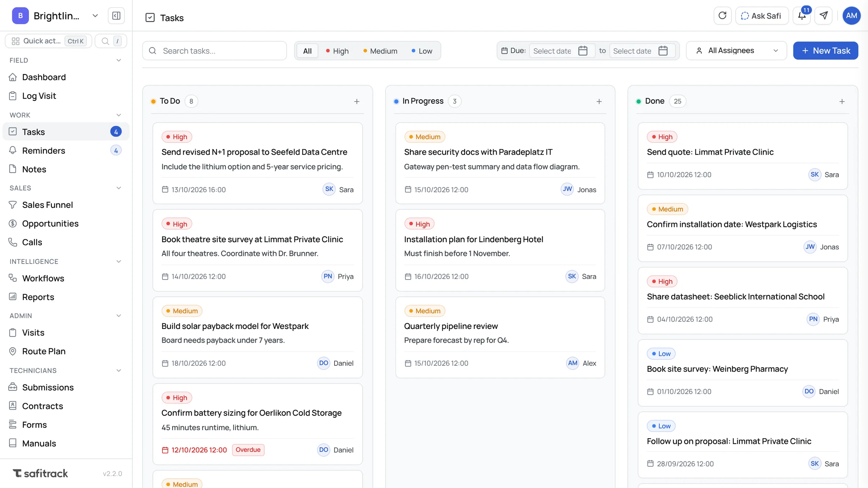Click Low priority tag on Weinberg Pharmacy card
Image resolution: width=868 pixels, height=488 pixels.
tap(661, 354)
